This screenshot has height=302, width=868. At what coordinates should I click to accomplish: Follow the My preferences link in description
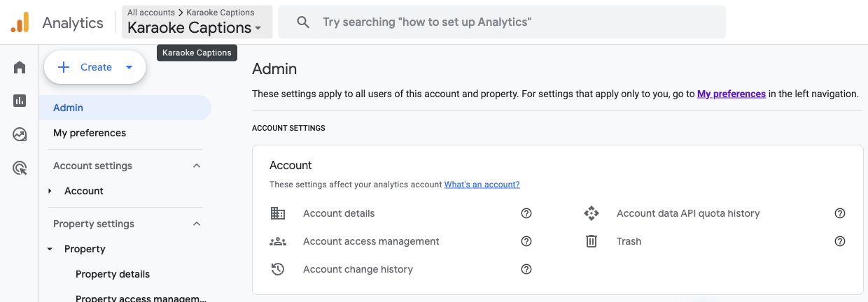(x=731, y=94)
